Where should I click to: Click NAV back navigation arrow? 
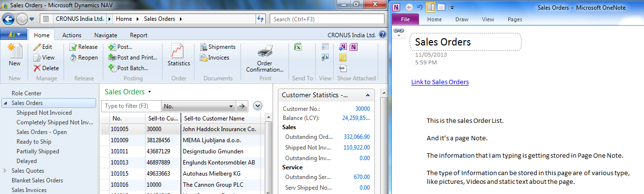(9, 19)
